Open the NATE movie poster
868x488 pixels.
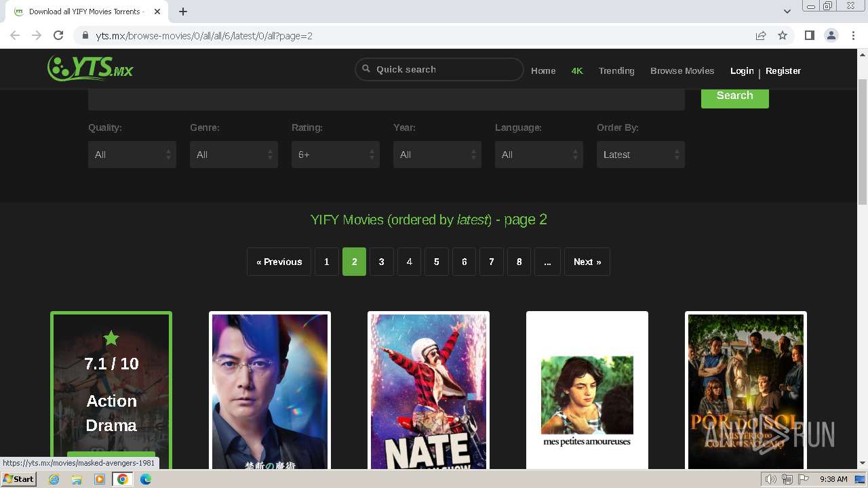pos(429,391)
